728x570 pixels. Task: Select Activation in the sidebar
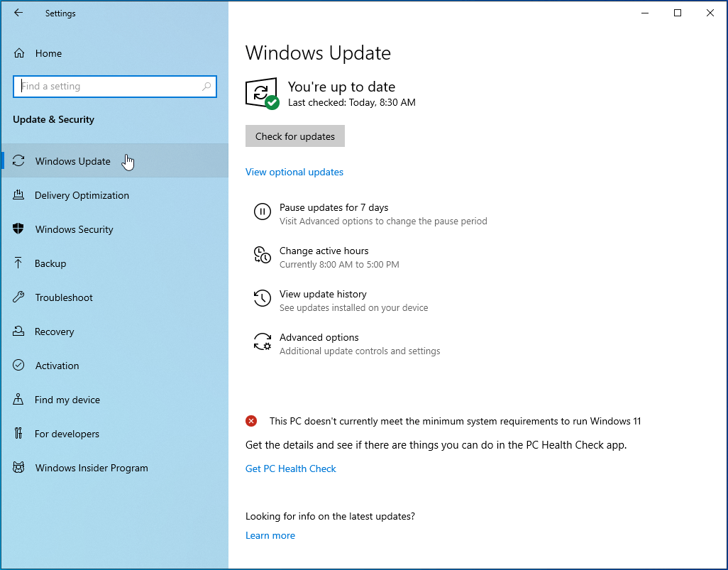pyautogui.click(x=57, y=366)
